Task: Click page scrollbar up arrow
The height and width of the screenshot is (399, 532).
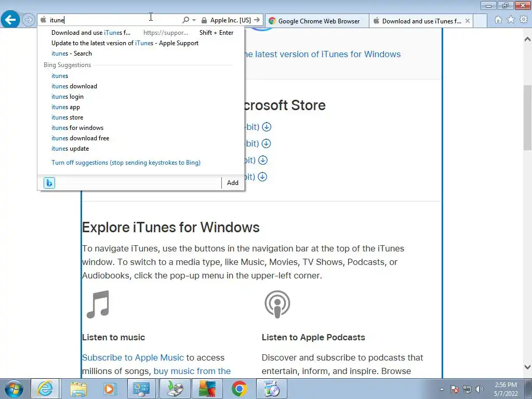Action: pos(527,39)
